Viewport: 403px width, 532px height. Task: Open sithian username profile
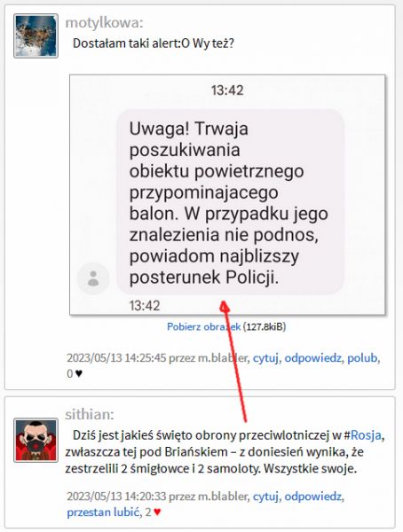tap(90, 414)
